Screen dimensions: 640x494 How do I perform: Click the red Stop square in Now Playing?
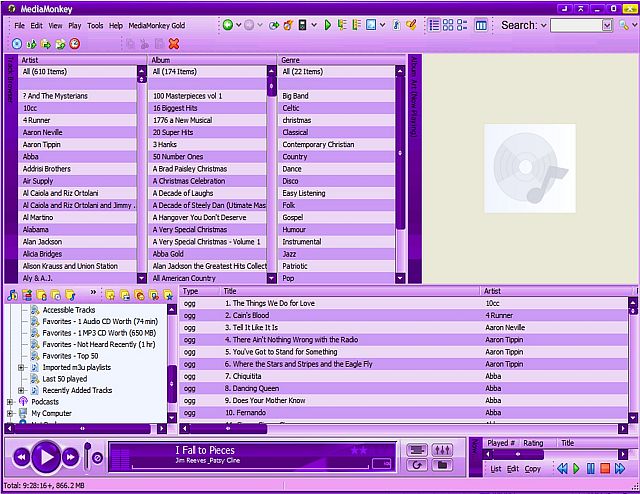coord(605,468)
